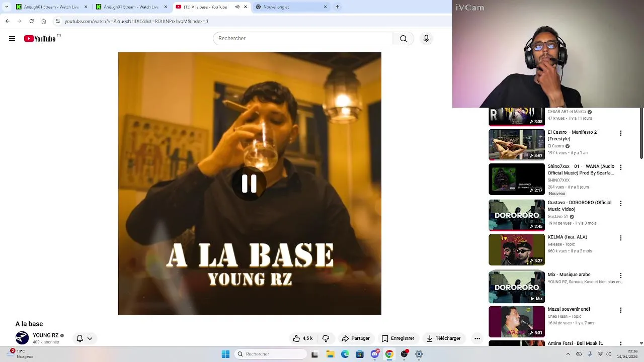Image resolution: width=644 pixels, height=362 pixels.
Task: Open the YOUNG RZ channel avatar
Action: (22, 338)
